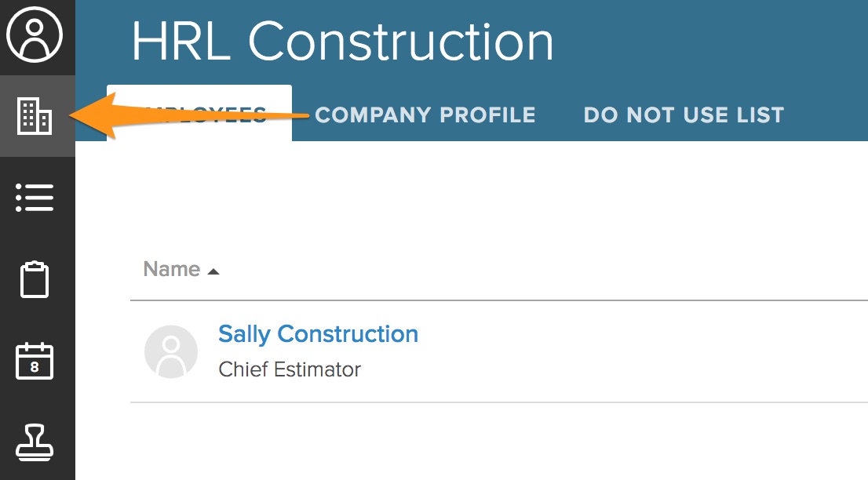Open the Company Profile tab
Screen dimensions: 868x480
point(425,115)
